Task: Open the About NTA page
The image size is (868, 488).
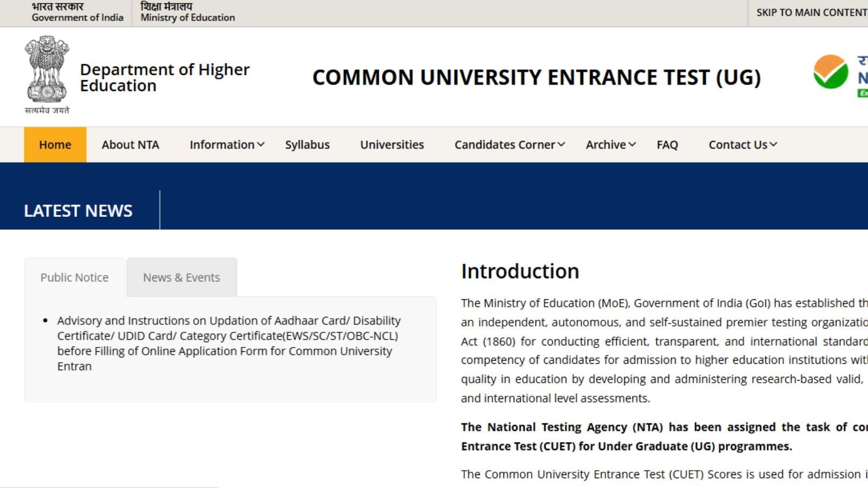Action: point(130,145)
